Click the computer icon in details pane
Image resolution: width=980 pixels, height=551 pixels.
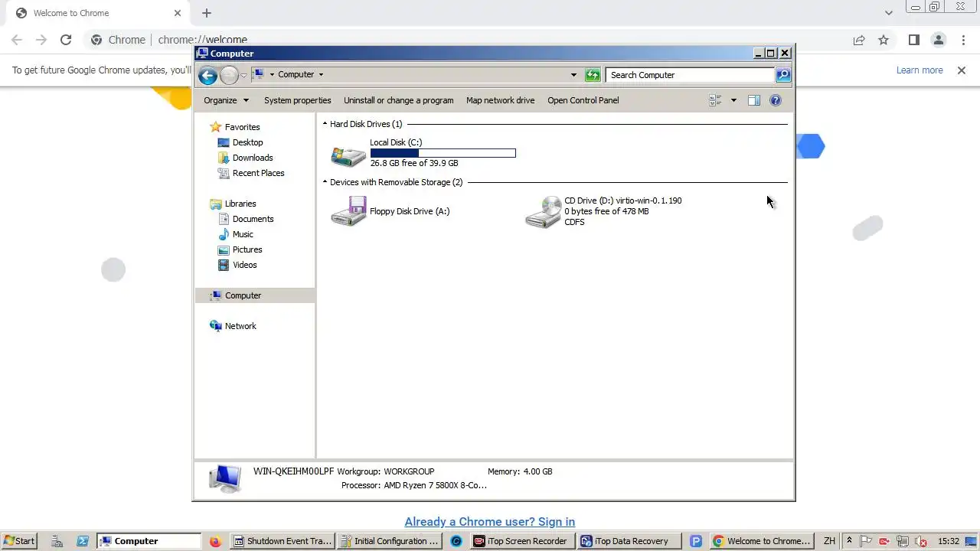[225, 478]
